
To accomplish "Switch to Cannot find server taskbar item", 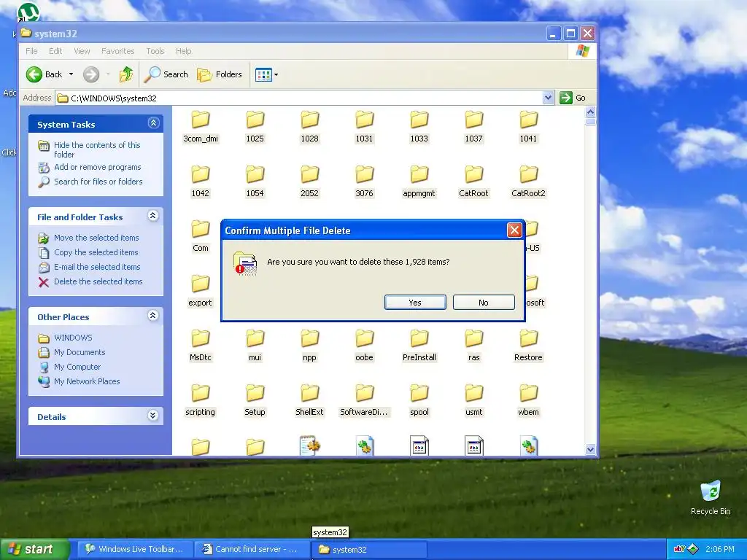I will (252, 549).
